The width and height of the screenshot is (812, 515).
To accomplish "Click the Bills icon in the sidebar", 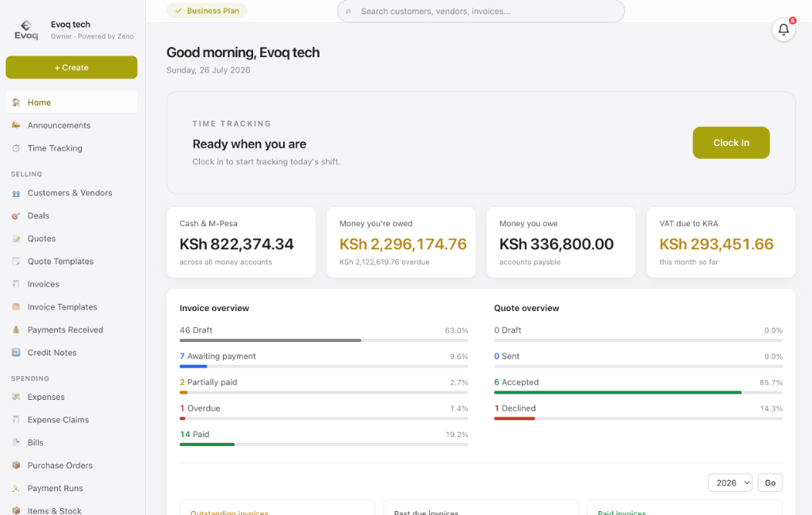I will pyautogui.click(x=16, y=443).
